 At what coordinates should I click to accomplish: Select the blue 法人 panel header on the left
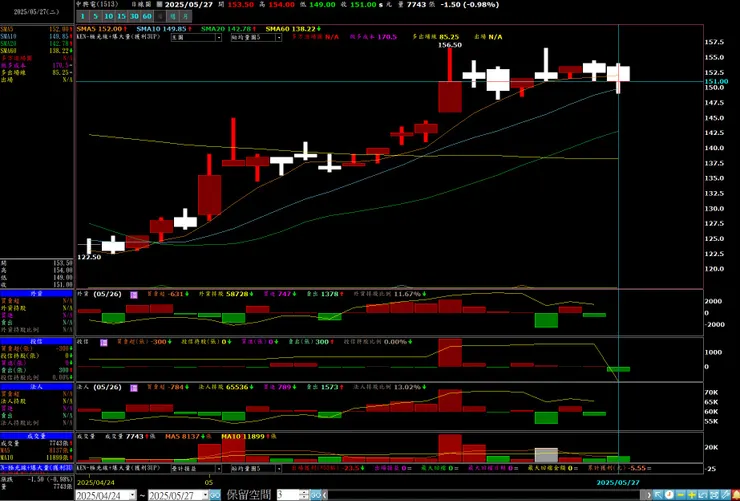(37, 387)
